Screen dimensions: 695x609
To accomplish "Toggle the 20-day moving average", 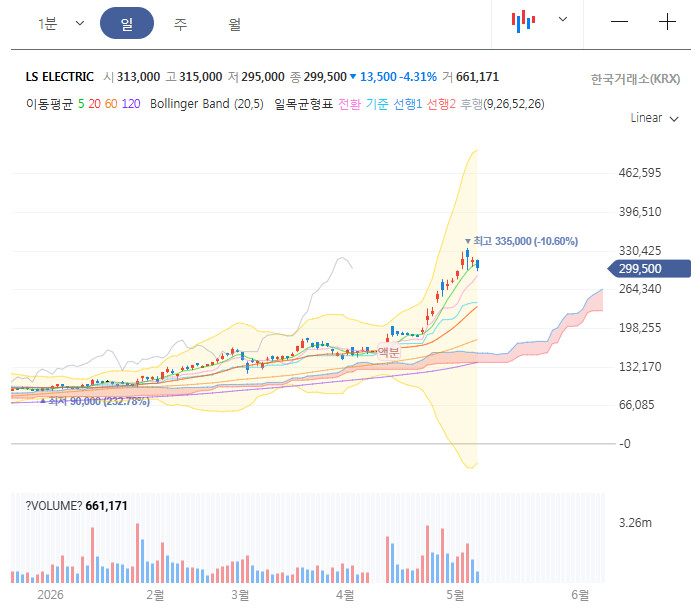I will [x=94, y=104].
